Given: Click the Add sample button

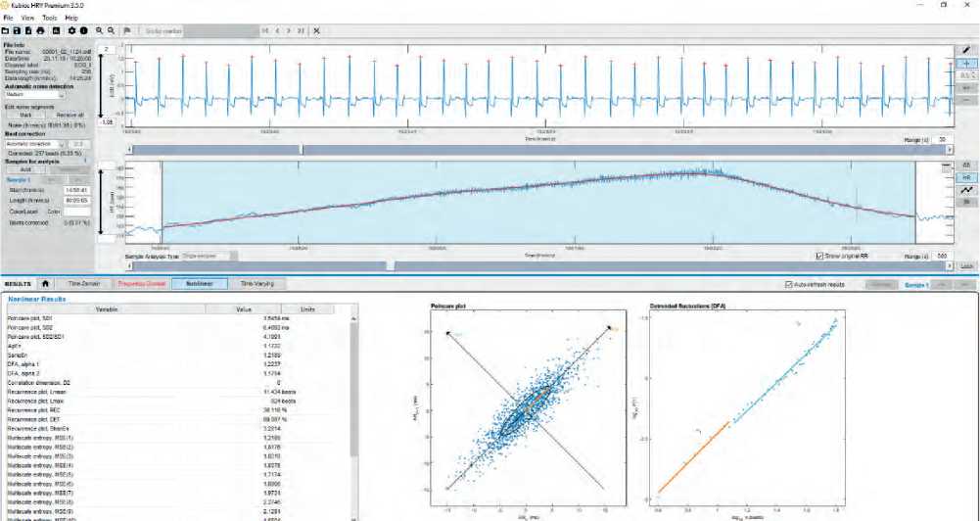Looking at the screenshot, I should pos(25,169).
